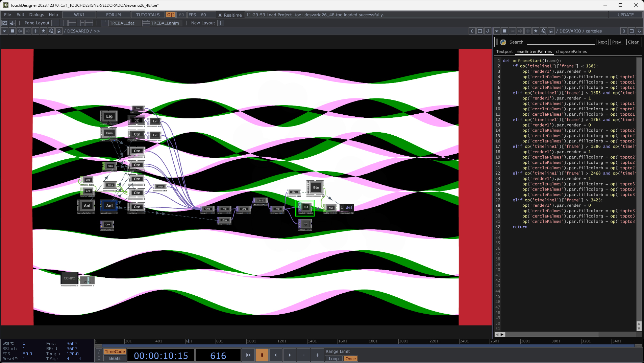644x363 pixels.
Task: Click the Clear button next to Search
Action: point(633,42)
